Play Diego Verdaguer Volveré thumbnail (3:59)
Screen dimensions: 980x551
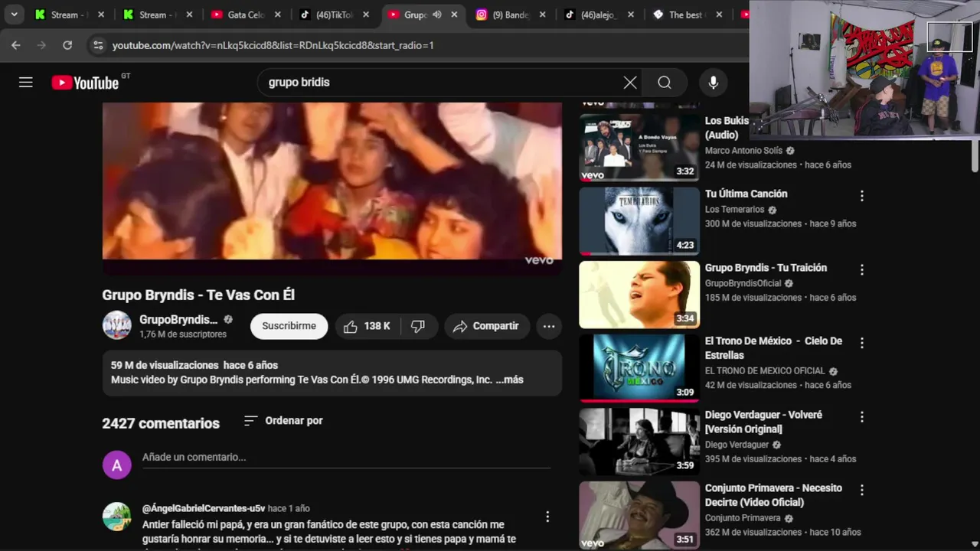coord(639,442)
